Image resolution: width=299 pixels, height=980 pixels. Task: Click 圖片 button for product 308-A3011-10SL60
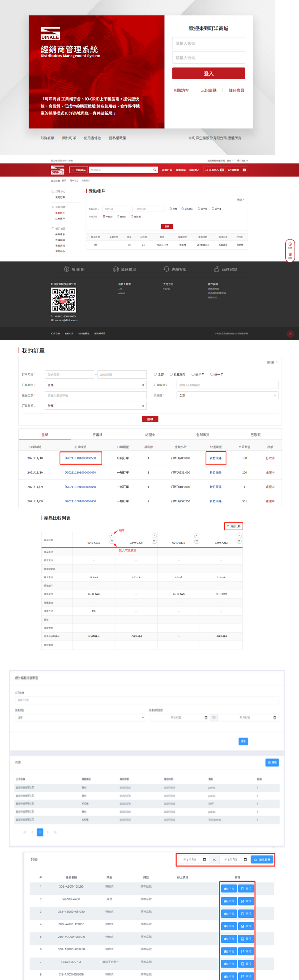246,888
